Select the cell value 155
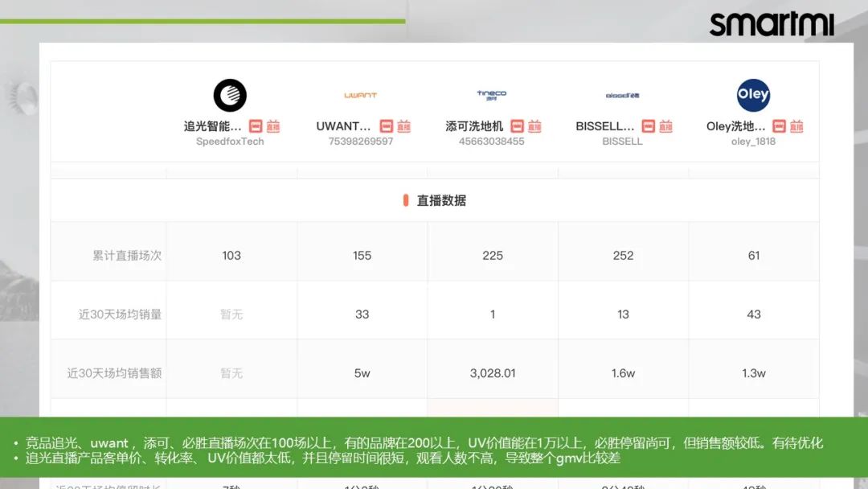Viewport: 868px width, 489px height. [x=362, y=255]
